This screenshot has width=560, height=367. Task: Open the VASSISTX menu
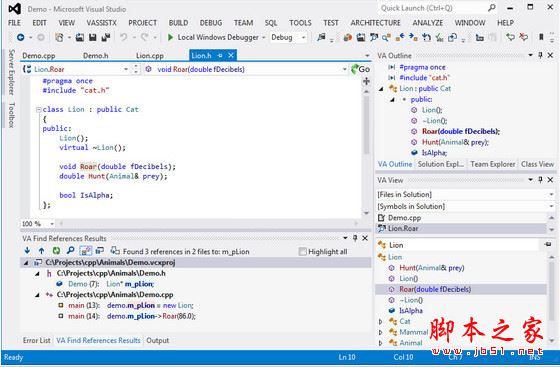coord(101,23)
